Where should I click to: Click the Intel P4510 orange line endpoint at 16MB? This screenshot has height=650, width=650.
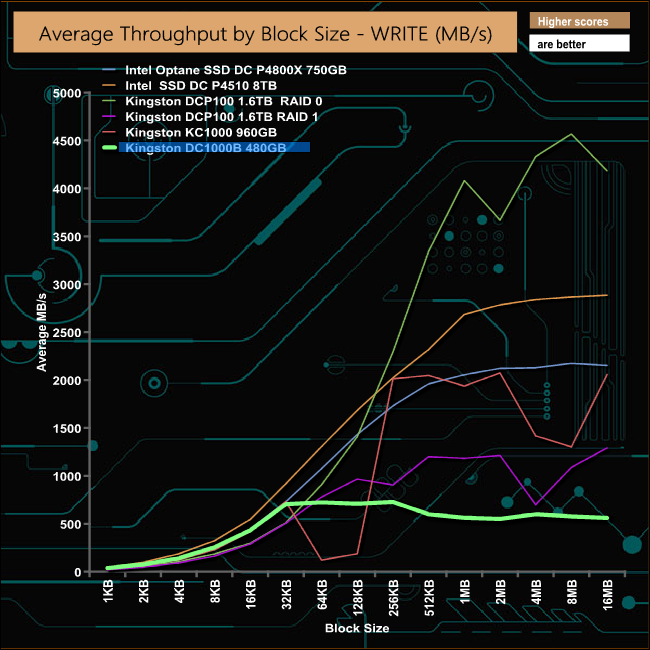pos(607,295)
